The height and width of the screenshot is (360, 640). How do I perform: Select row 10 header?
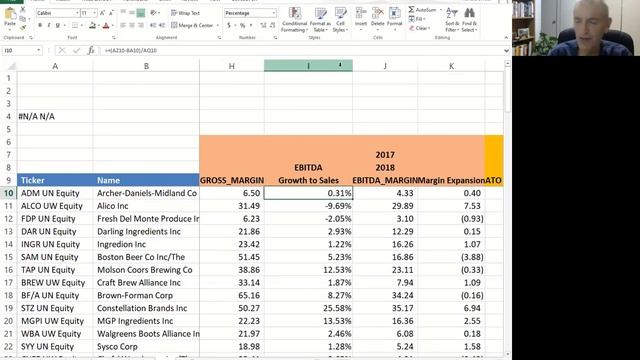click(9, 193)
